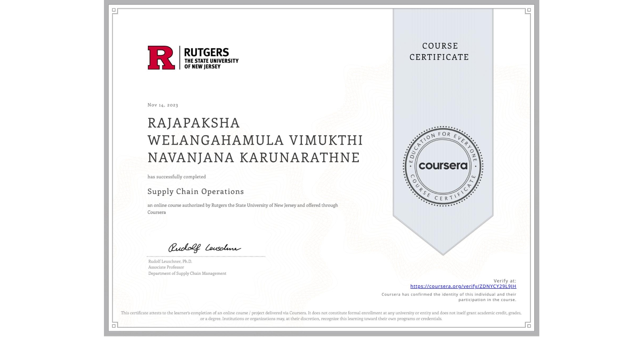Viewport: 644px width, 337px height.
Task: Click the Coursera seal badge
Action: pyautogui.click(x=443, y=166)
